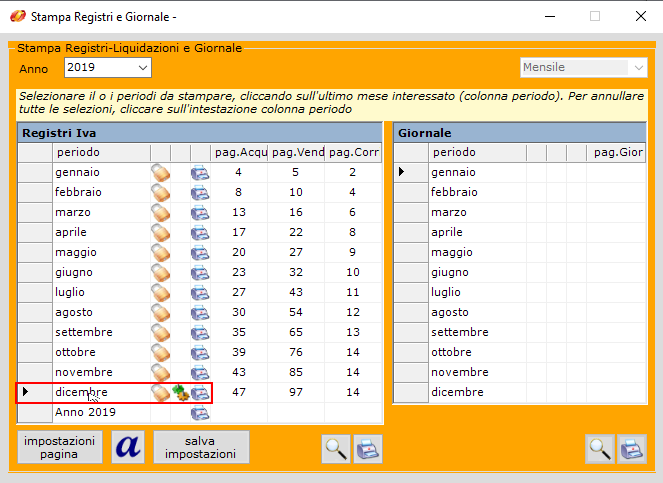The height and width of the screenshot is (483, 663).
Task: Click the print button under Giornale
Action: tap(631, 449)
